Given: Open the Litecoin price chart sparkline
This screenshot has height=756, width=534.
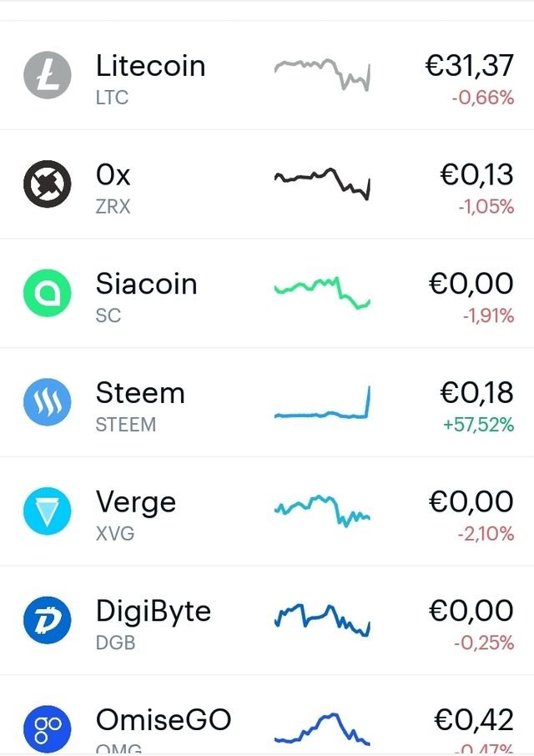Looking at the screenshot, I should 322,74.
